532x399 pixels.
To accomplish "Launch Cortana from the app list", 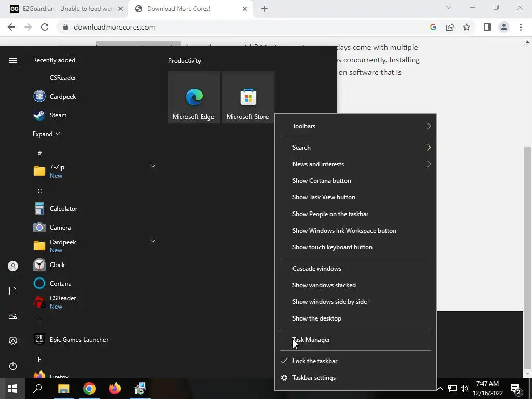I will (x=60, y=283).
